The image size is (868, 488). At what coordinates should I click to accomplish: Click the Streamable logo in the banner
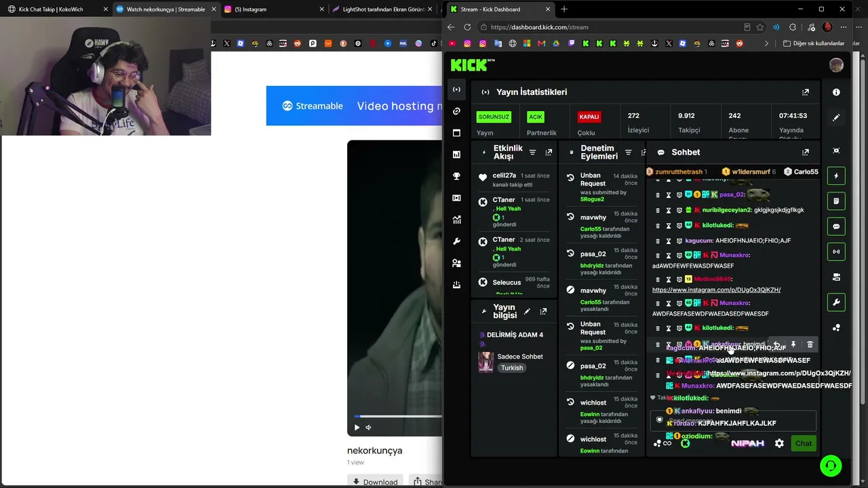(313, 106)
